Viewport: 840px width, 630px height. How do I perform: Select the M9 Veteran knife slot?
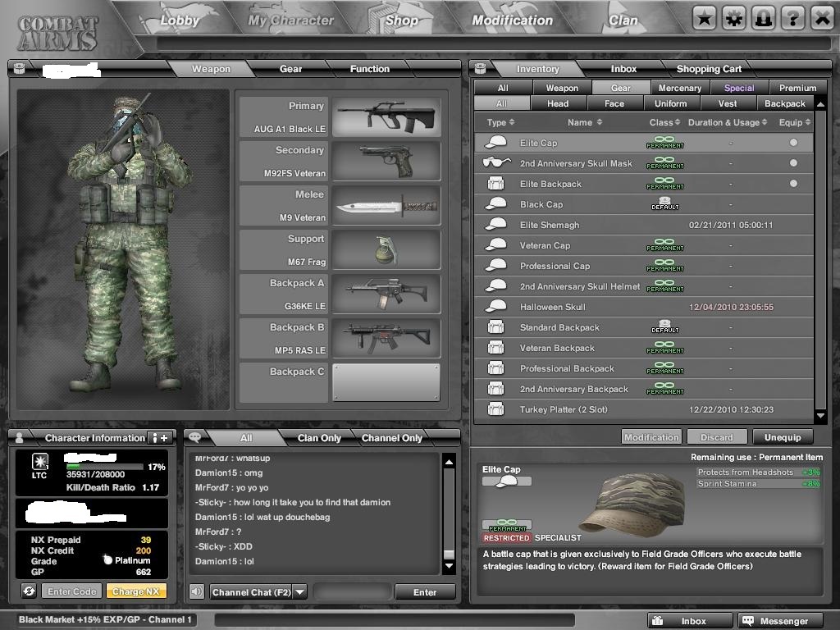(386, 206)
